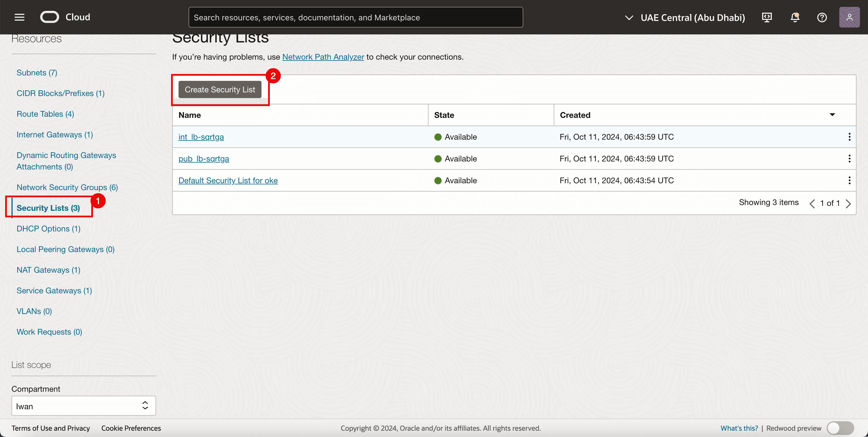Open the hamburger navigation menu
The height and width of the screenshot is (437, 868).
20,17
